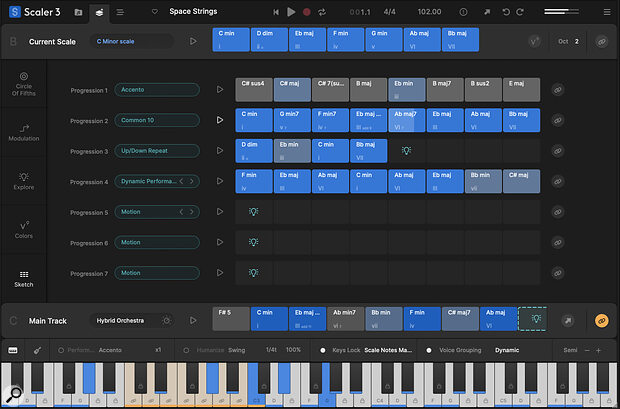Viewport: 620px width, 409px height.
Task: Hit the red Record button
Action: (306, 12)
